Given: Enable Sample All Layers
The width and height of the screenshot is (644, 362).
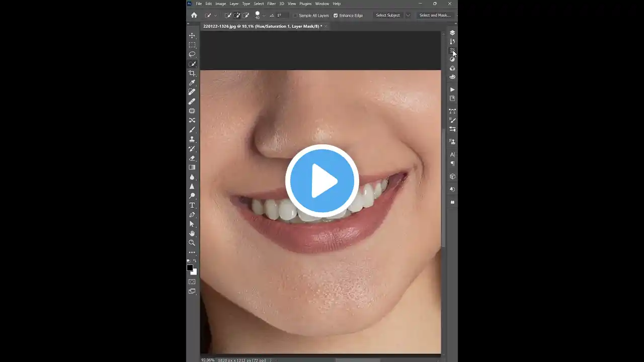Looking at the screenshot, I should pos(295,15).
